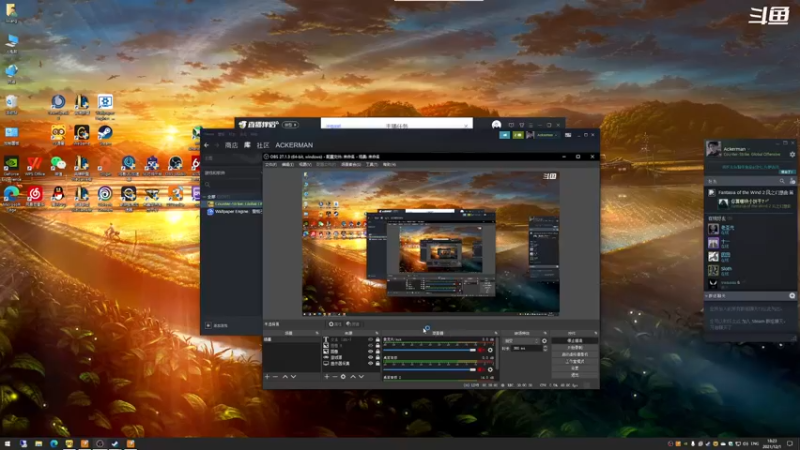
Task: Expand 群组聊天 section in friends window
Action: tap(707, 296)
